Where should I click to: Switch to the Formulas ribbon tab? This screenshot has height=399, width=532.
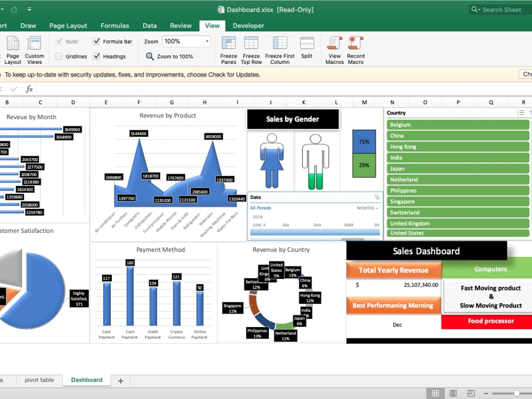point(115,25)
